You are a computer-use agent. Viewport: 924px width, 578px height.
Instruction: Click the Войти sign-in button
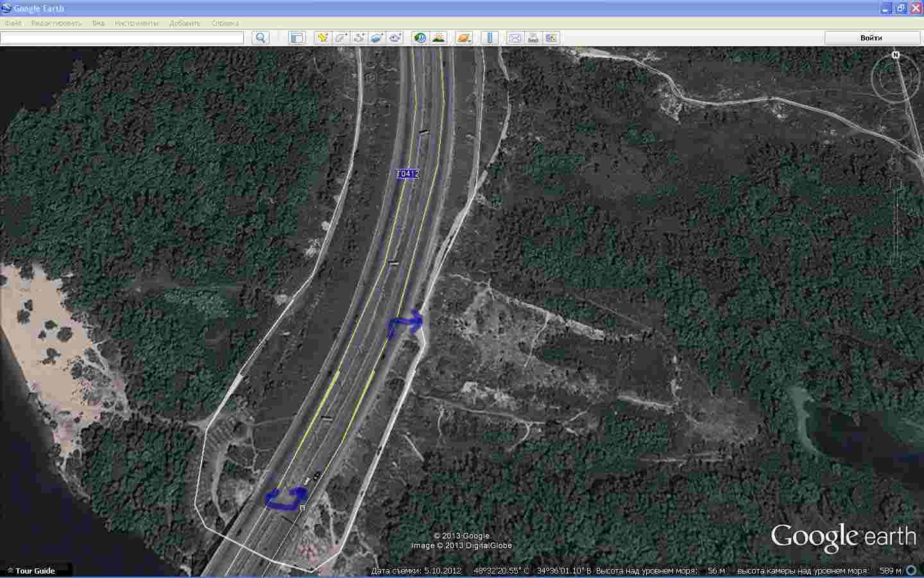tap(871, 38)
